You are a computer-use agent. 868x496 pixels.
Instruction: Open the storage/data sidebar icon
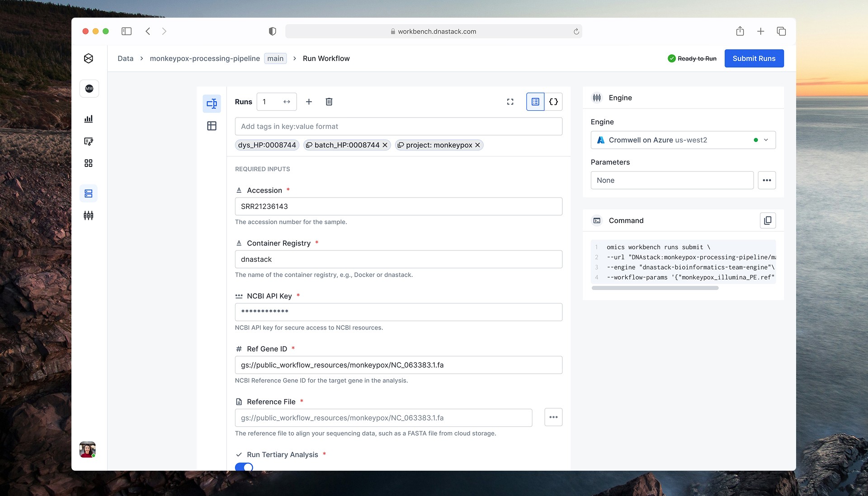[89, 194]
